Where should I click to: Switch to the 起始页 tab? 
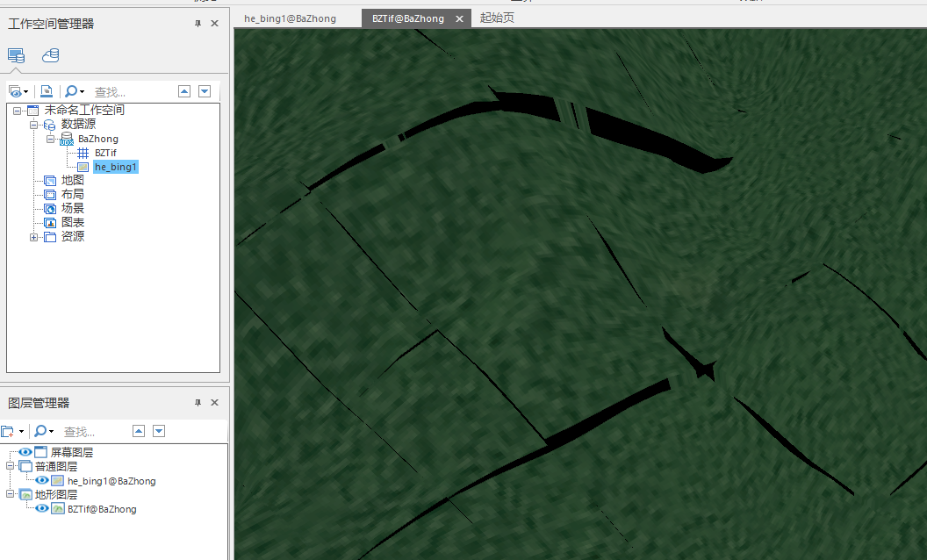click(497, 18)
